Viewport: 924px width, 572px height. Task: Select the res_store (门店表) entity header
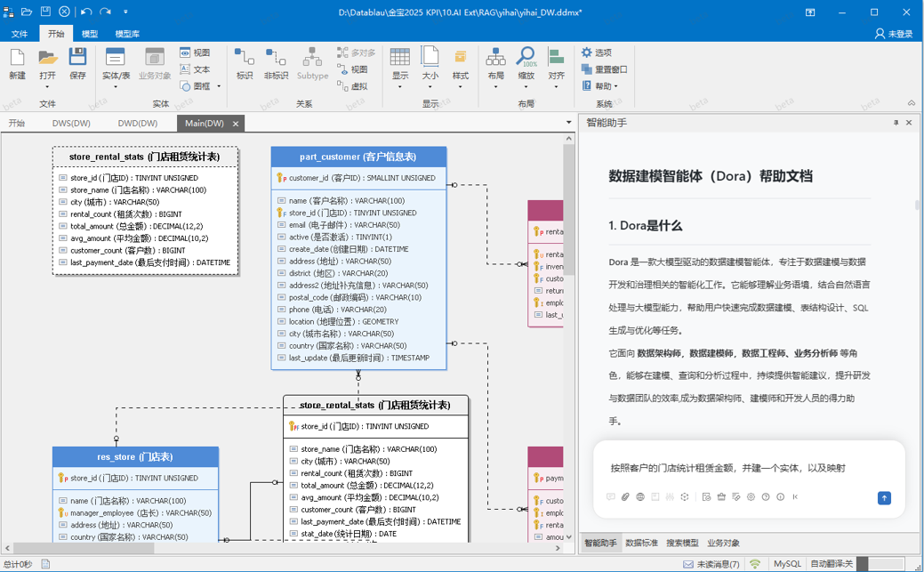(135, 457)
